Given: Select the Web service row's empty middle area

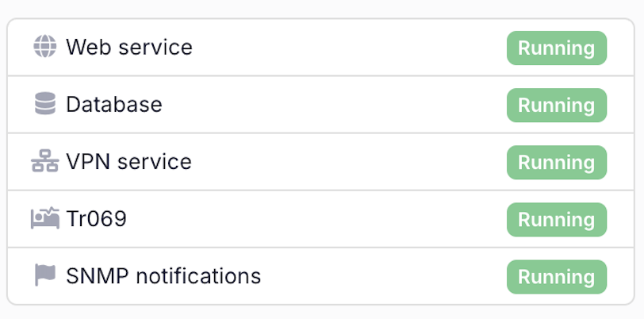Looking at the screenshot, I should [349, 48].
